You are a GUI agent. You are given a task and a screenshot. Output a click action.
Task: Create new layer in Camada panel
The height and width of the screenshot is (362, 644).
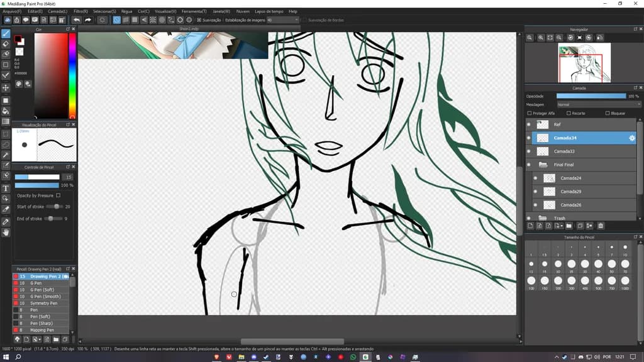pos(531,226)
